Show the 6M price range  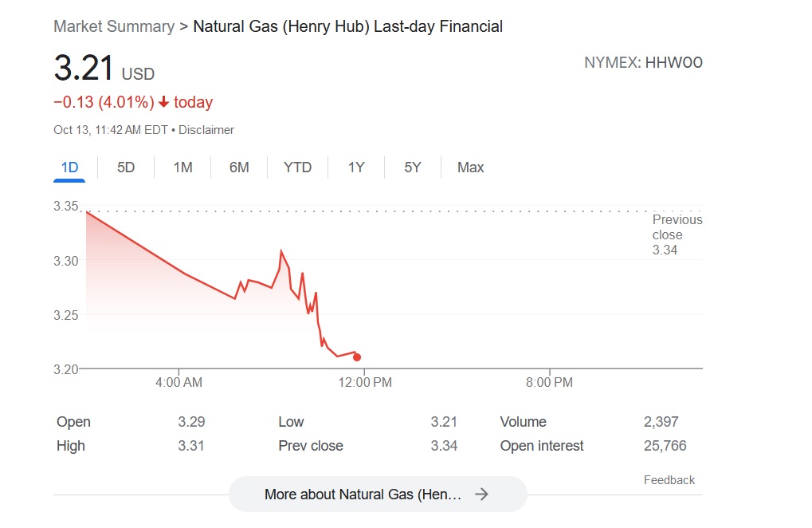pyautogui.click(x=239, y=167)
